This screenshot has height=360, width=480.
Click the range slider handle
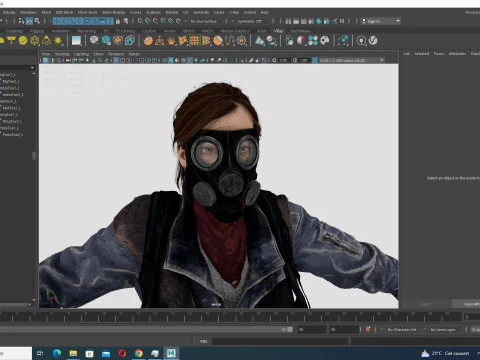(x=290, y=329)
